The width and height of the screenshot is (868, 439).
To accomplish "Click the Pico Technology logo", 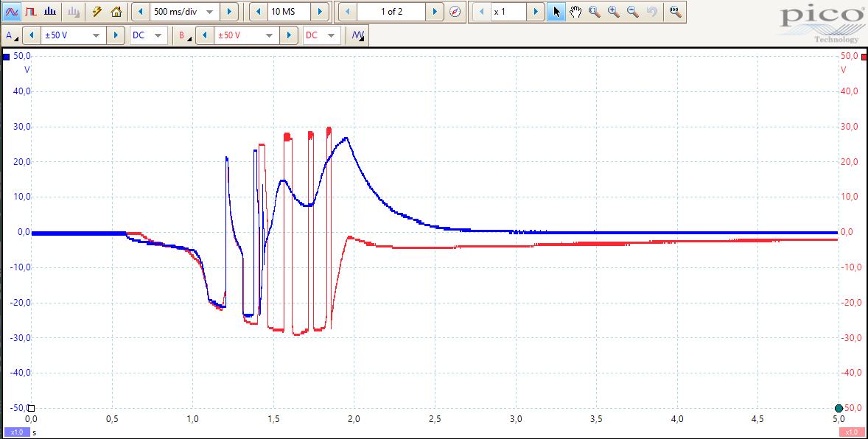I will coord(820,25).
